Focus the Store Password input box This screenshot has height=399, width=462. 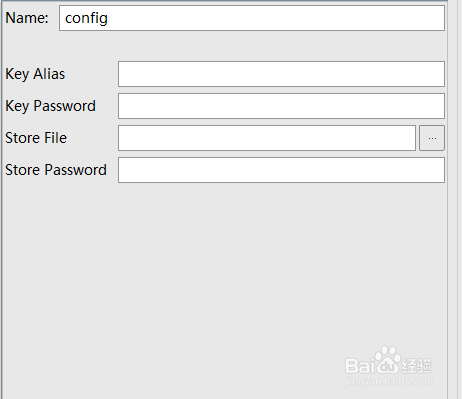pos(281,170)
